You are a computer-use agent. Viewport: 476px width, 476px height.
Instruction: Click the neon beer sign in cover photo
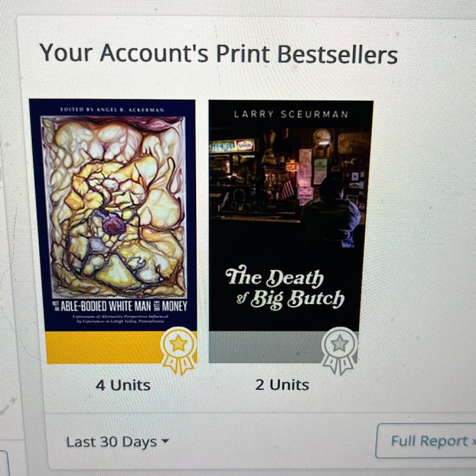pos(232,147)
